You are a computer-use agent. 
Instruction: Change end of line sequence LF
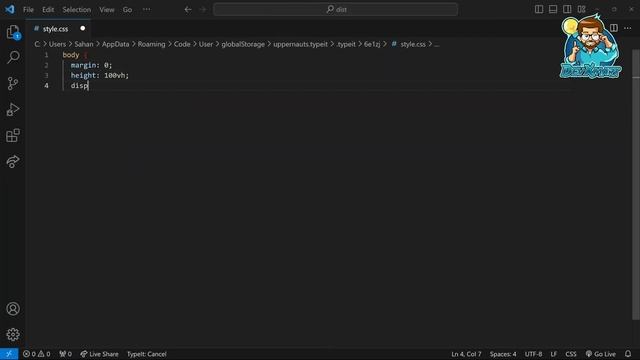553,354
